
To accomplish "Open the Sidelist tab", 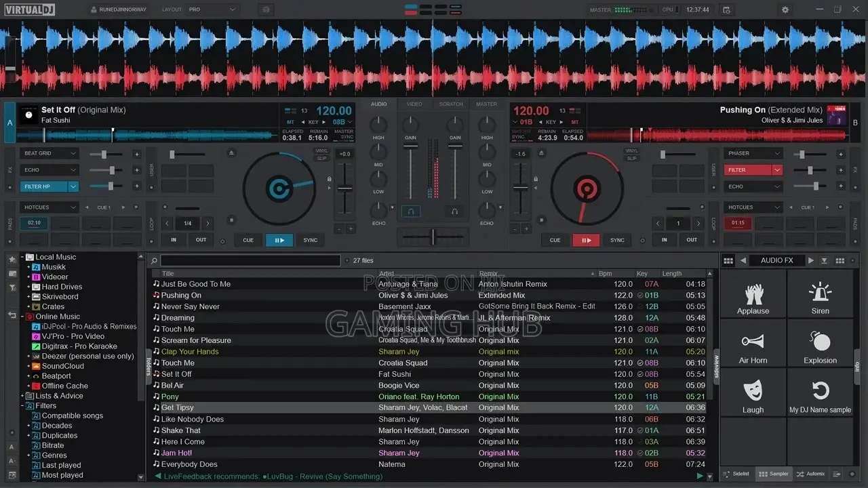I will coord(737,474).
